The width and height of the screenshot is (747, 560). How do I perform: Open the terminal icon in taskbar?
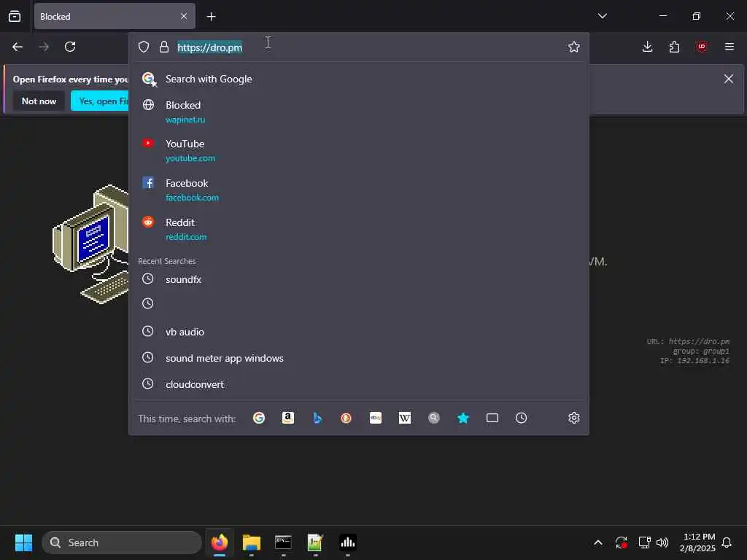[x=284, y=542]
